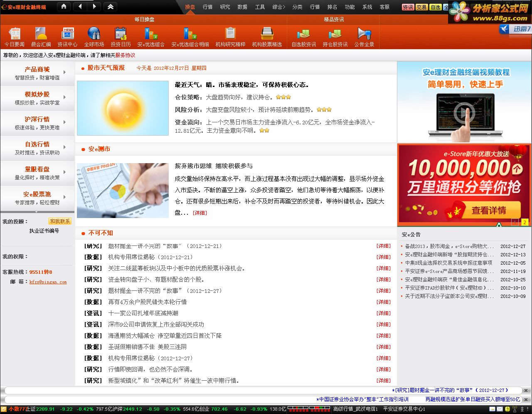Open 详细 link in 安e测市 article
532x414 pixels.
[x=199, y=213]
